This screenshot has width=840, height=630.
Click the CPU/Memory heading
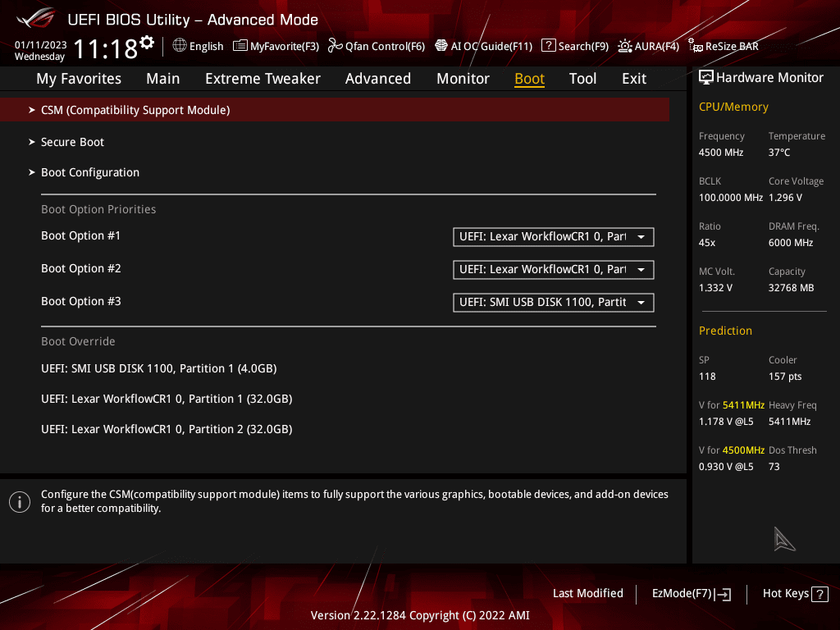pyautogui.click(x=733, y=107)
